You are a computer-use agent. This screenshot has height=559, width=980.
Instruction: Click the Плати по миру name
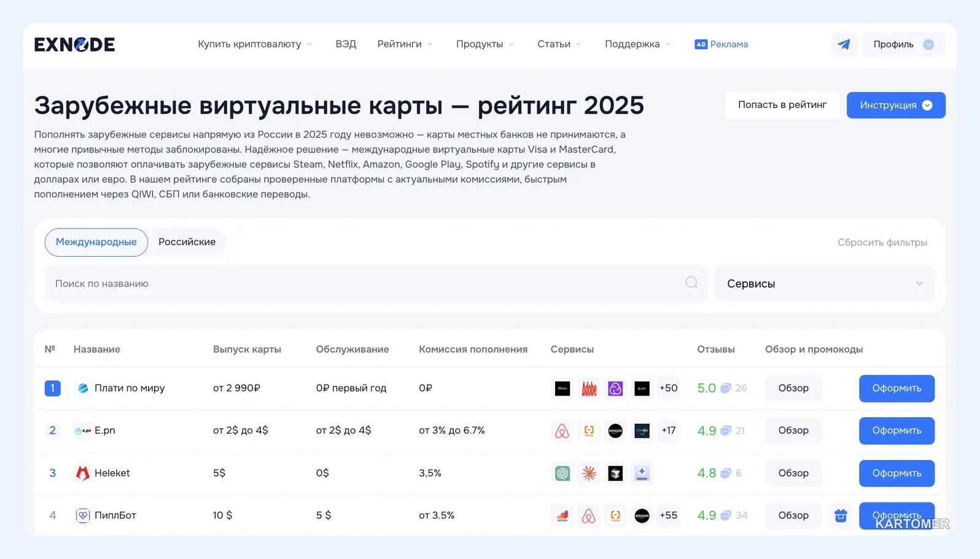[130, 388]
